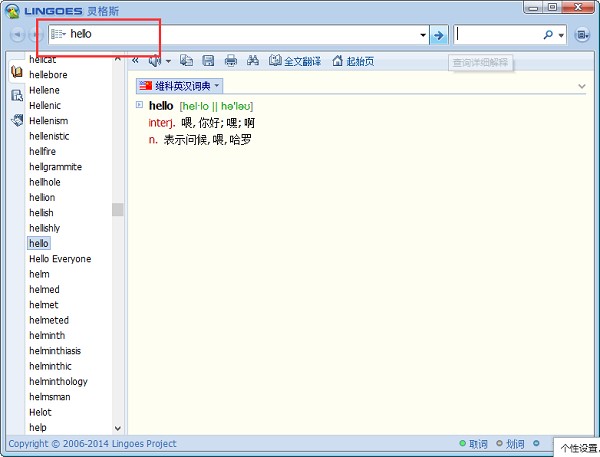Select helm in word list

point(39,274)
